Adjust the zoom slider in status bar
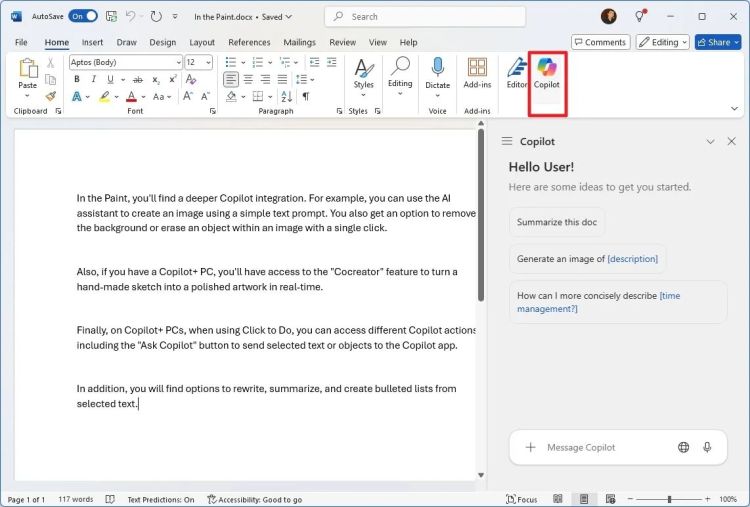The image size is (750, 507). (670, 499)
